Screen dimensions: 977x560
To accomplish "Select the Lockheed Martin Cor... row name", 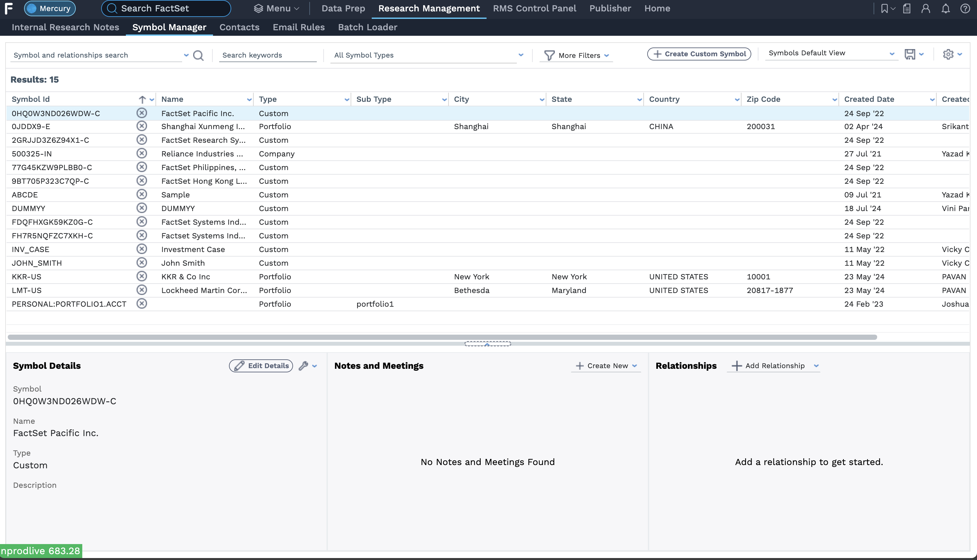I will [x=204, y=290].
